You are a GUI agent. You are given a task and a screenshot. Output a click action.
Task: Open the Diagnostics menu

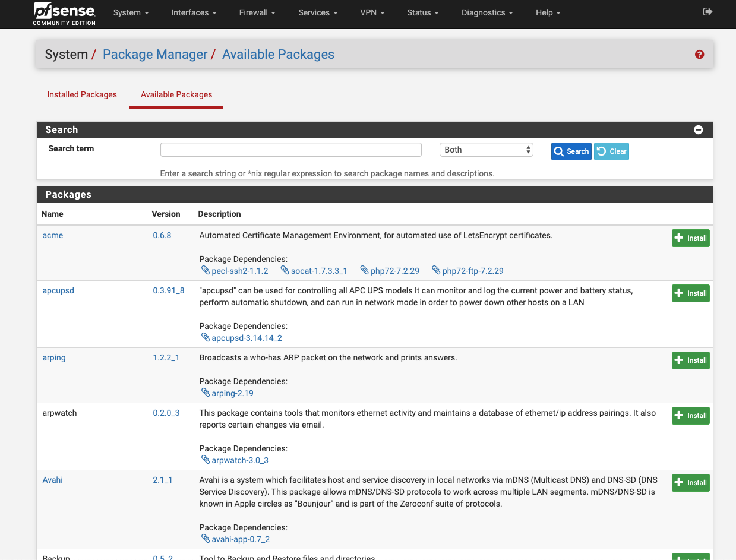point(487,12)
